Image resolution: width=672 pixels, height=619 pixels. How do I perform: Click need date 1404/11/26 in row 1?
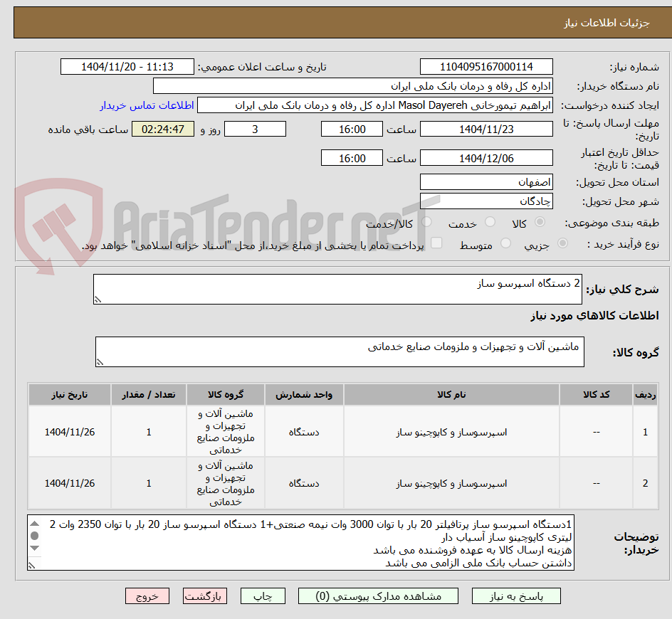(x=70, y=432)
